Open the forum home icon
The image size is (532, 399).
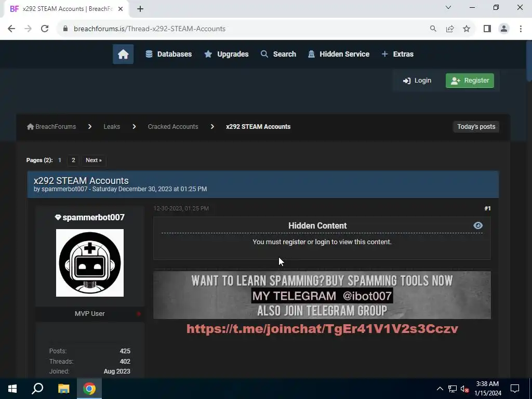coord(123,54)
